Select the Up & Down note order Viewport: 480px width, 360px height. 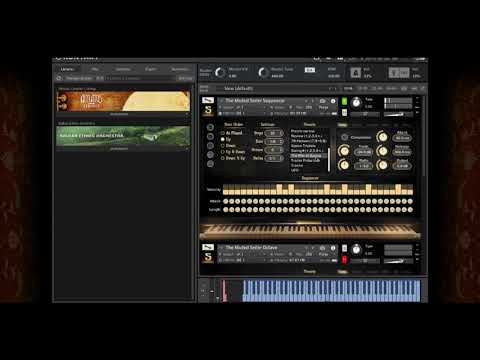(233, 152)
